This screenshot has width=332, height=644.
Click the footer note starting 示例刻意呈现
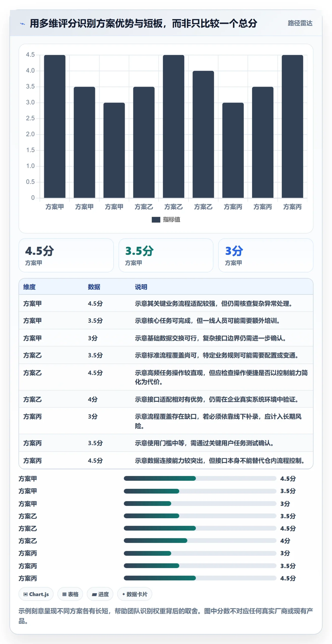(x=166, y=616)
